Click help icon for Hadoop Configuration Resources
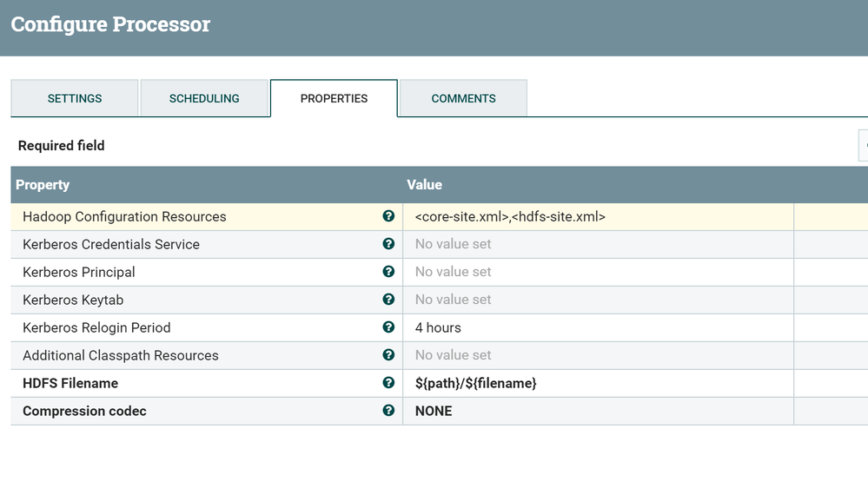The image size is (868, 495). [x=388, y=216]
